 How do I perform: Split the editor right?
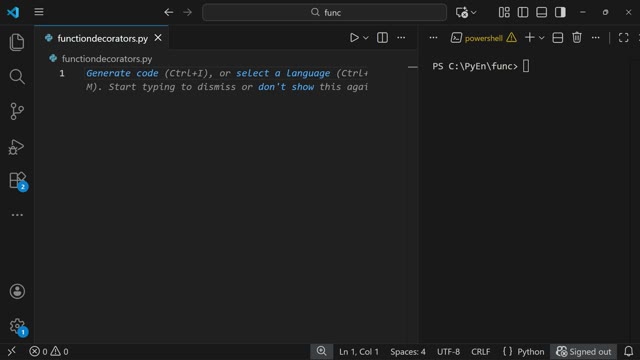(x=382, y=38)
